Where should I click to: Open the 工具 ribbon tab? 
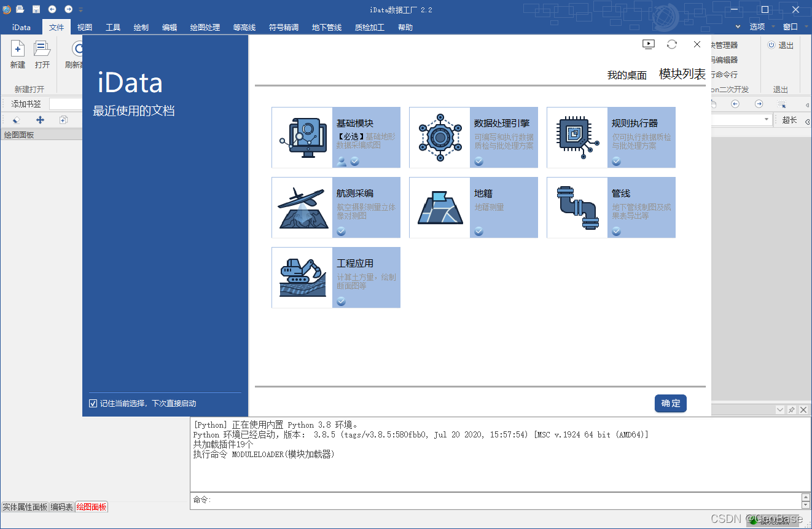[x=113, y=27]
